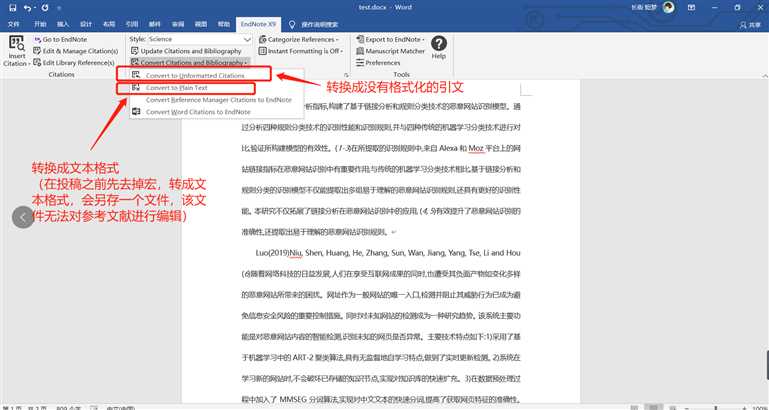Click the user avatar picture

point(668,7)
